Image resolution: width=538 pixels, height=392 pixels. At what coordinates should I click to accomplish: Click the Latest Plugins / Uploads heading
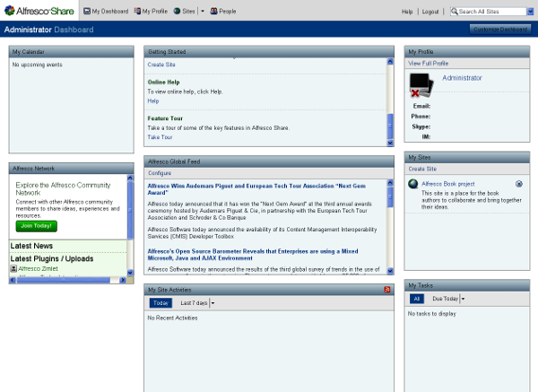[52, 258]
